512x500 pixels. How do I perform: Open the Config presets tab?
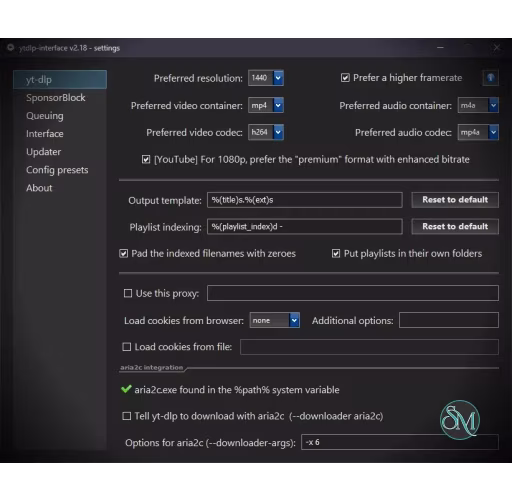pyautogui.click(x=60, y=170)
